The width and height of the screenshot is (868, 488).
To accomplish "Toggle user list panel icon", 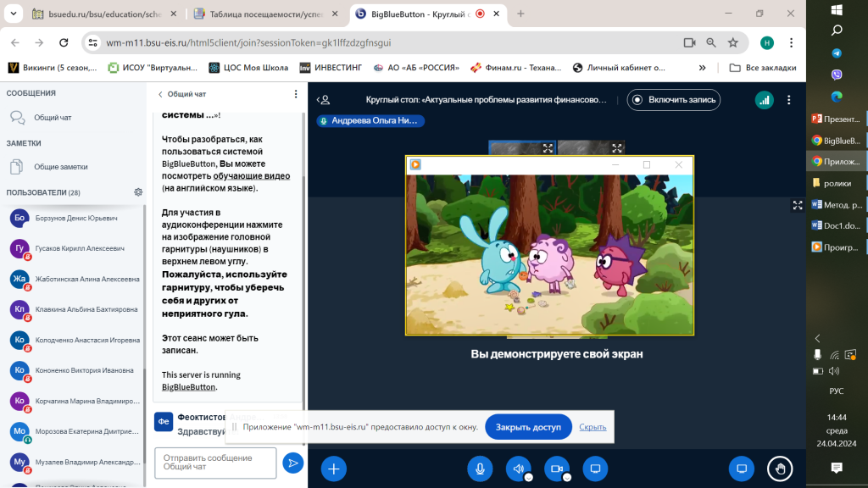I will tap(323, 100).
